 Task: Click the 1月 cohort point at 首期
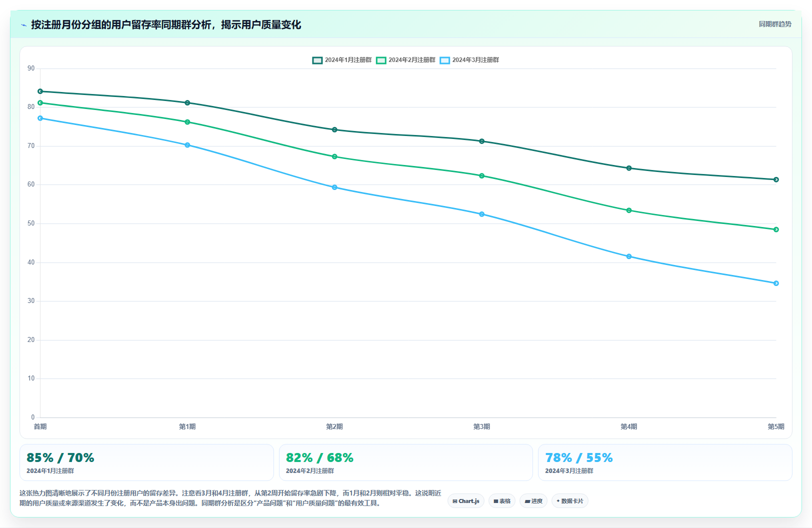pos(40,91)
